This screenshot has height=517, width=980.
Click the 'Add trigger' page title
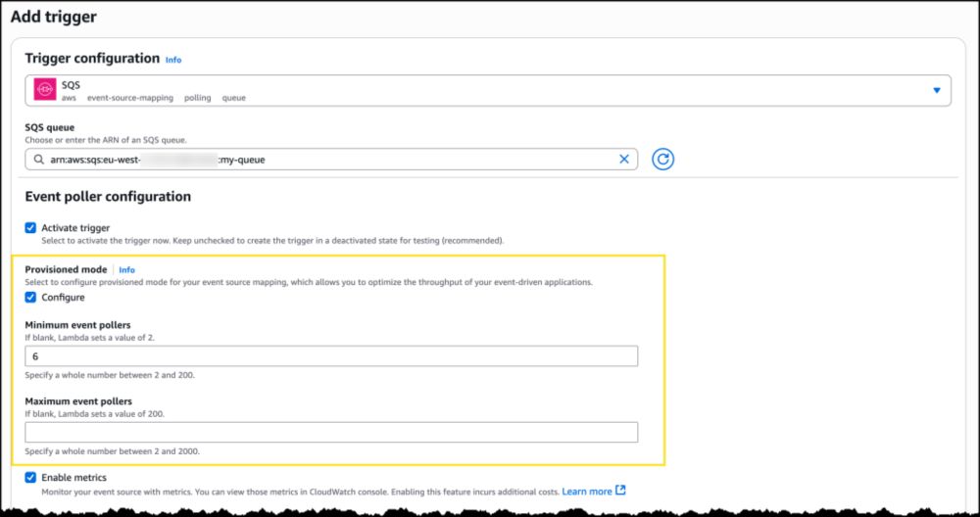pos(54,17)
